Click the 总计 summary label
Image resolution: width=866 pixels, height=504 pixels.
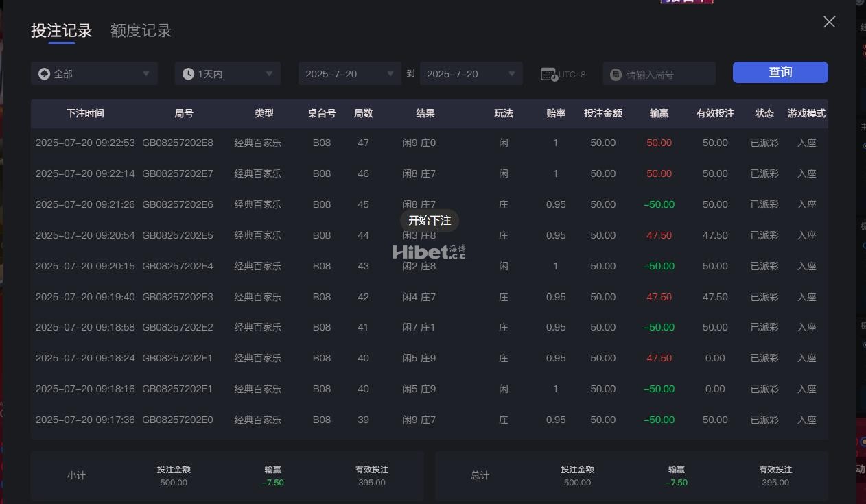[480, 475]
